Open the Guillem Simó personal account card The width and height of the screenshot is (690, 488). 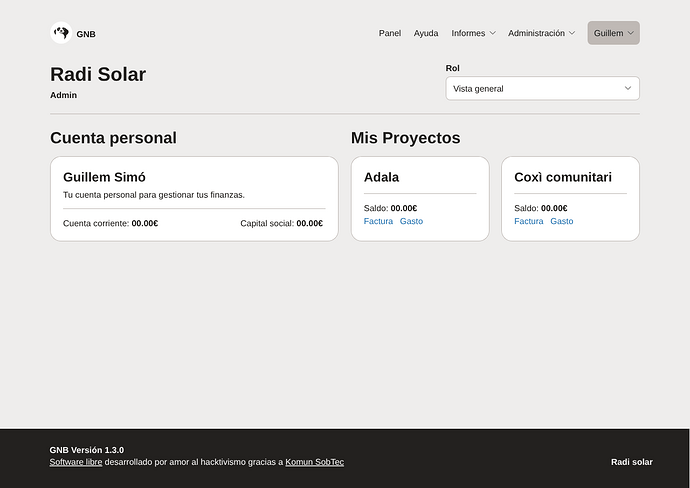click(x=194, y=198)
